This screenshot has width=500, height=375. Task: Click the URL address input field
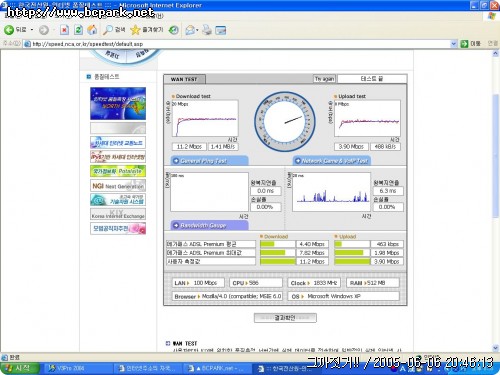(237, 44)
